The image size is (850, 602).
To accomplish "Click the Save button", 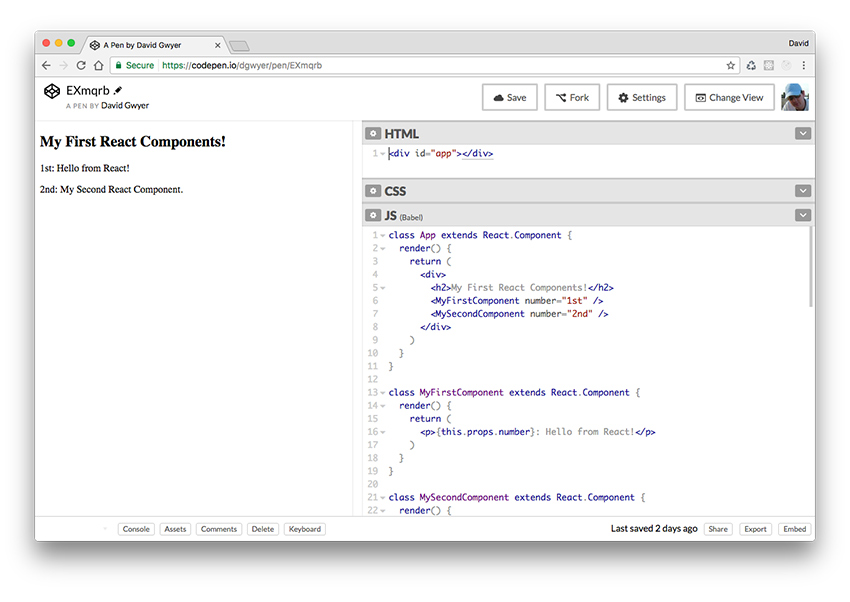I will (510, 98).
